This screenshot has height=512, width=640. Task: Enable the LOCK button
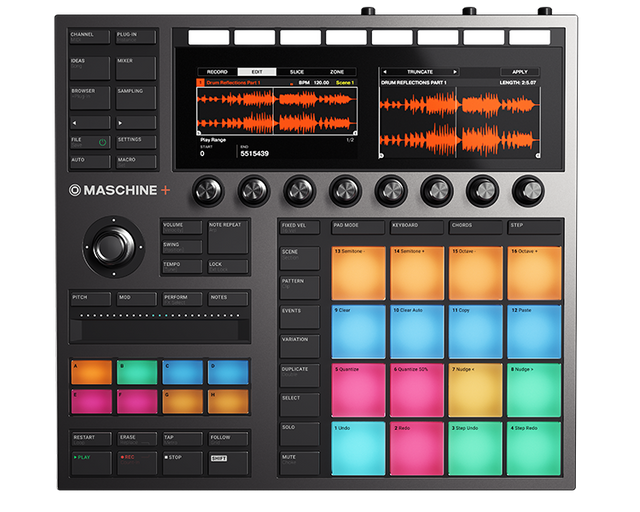[x=228, y=267]
